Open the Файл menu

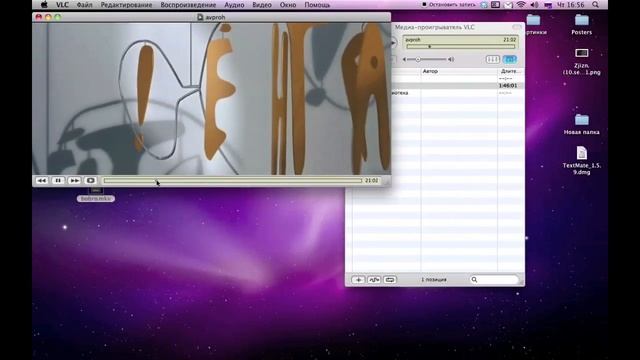coord(84,5)
